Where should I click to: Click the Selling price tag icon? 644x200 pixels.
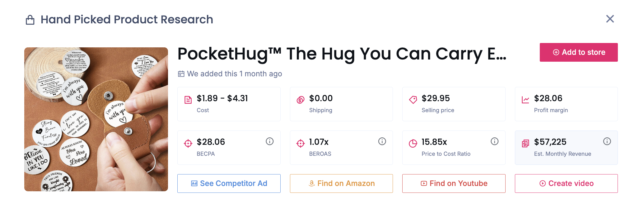coord(413,100)
